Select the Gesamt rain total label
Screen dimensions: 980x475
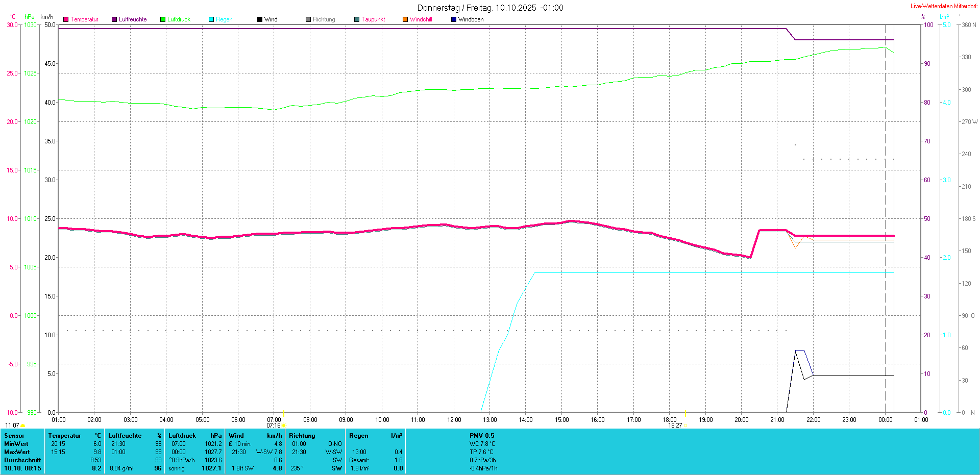point(359,460)
